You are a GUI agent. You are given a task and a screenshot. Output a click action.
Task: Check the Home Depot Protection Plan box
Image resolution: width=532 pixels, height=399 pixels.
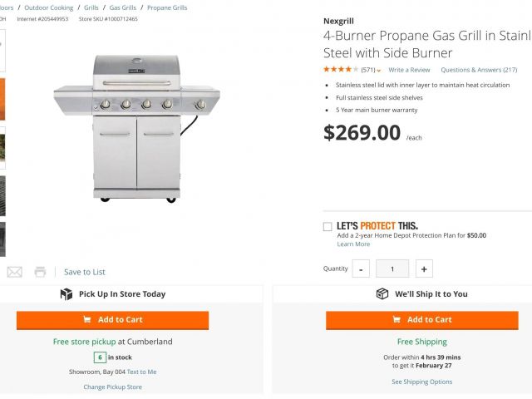point(328,226)
